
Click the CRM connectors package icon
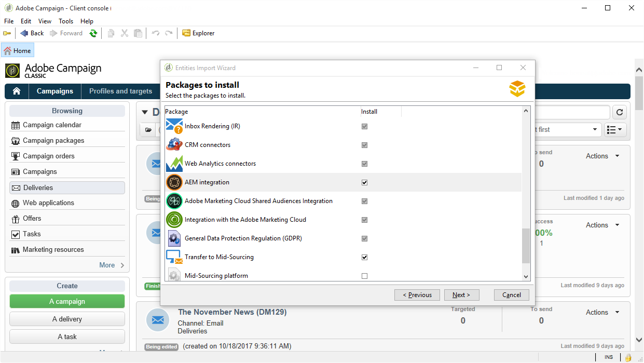(x=174, y=145)
